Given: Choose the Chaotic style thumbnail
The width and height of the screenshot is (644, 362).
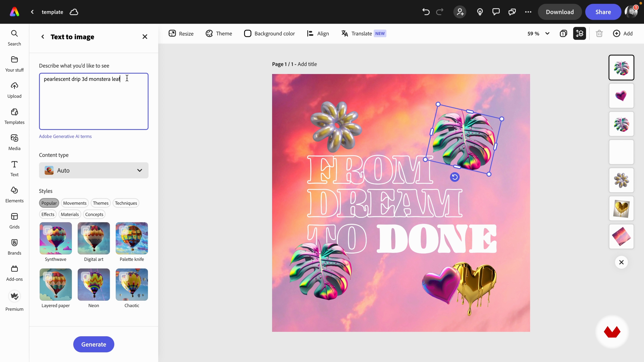Looking at the screenshot, I should coord(132,285).
